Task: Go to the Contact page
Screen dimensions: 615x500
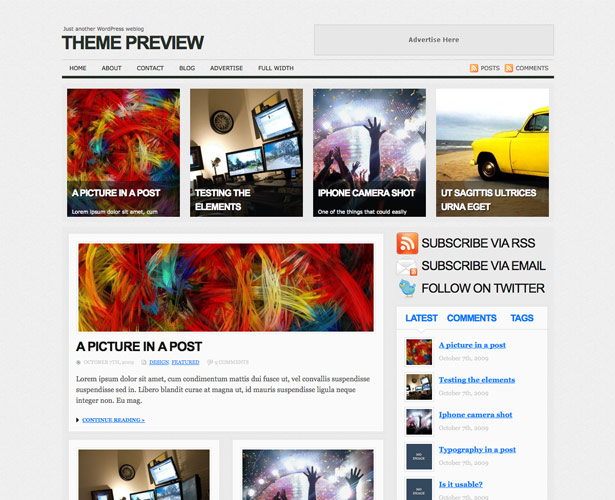Action: click(x=150, y=68)
